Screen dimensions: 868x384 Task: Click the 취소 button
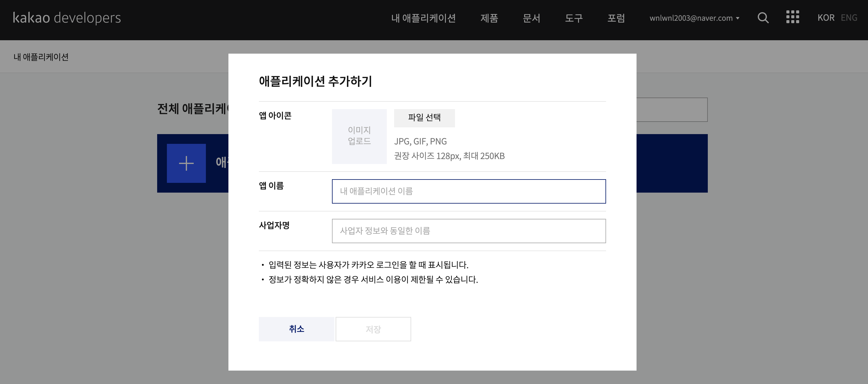(297, 329)
